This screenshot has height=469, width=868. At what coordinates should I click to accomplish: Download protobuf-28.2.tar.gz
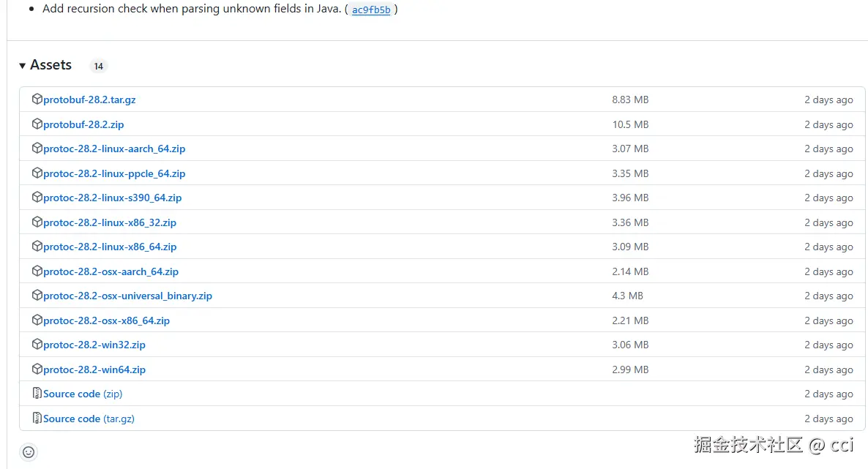coord(90,100)
